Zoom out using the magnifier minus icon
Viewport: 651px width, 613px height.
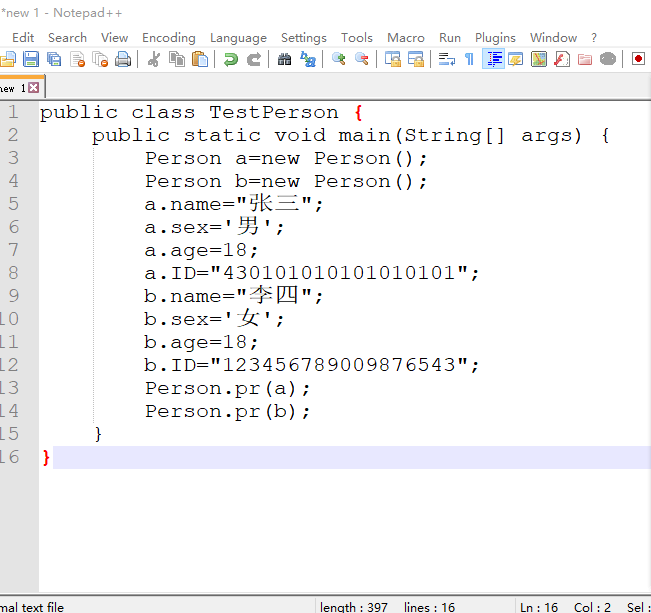pos(362,59)
